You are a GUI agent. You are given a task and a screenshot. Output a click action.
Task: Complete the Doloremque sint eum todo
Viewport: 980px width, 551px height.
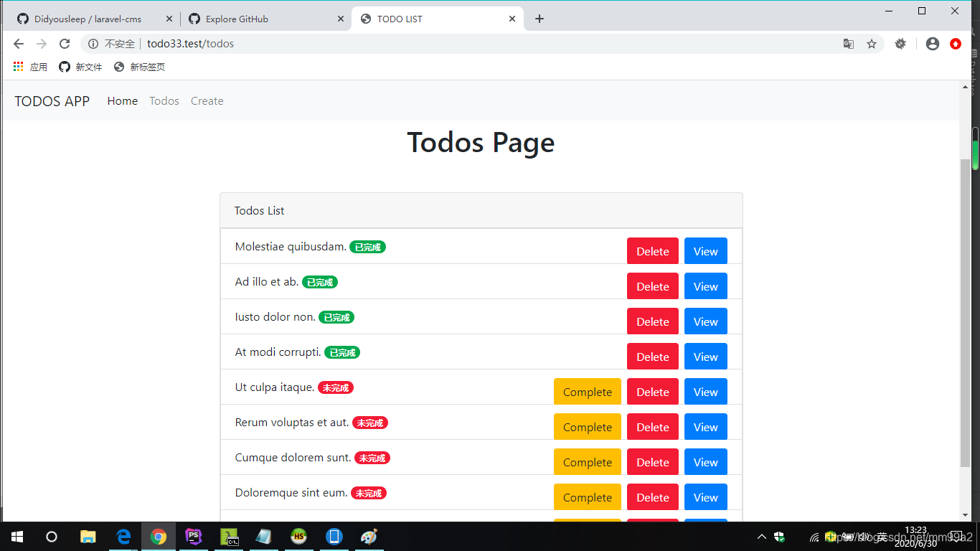coord(588,497)
